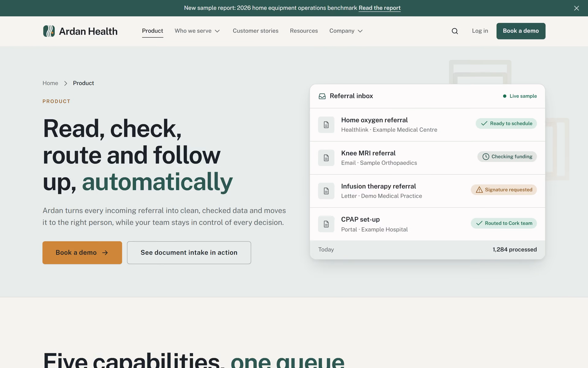Click the Product breadcrumb current page
Viewport: 588px width, 368px height.
point(83,83)
